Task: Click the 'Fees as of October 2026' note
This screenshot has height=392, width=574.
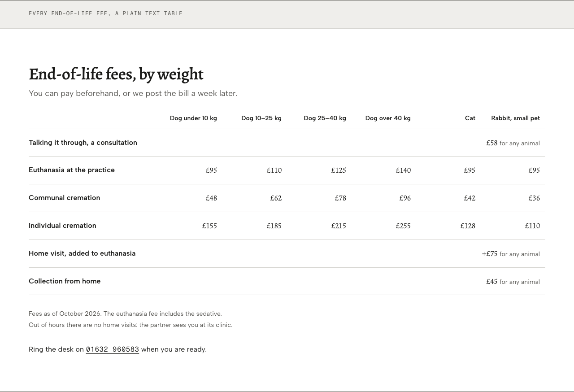Action: [x=125, y=314]
